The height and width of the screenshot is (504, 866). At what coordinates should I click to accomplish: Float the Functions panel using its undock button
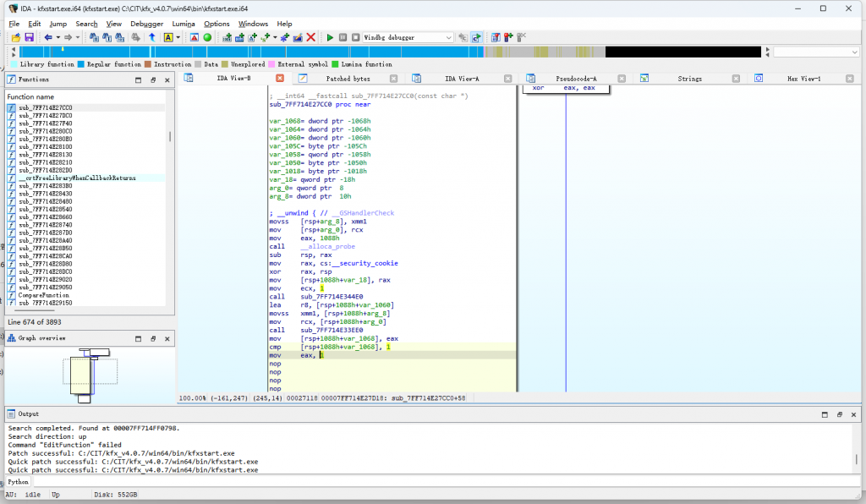pos(153,79)
